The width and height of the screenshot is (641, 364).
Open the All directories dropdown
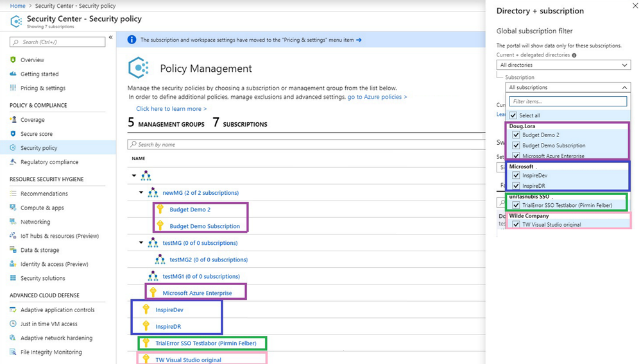click(563, 65)
